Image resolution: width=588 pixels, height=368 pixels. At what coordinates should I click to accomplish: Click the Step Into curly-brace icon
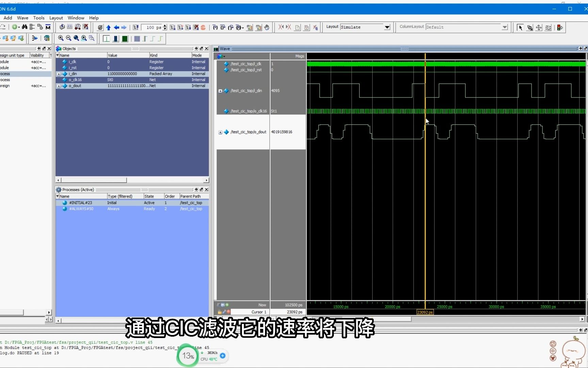tap(215, 28)
